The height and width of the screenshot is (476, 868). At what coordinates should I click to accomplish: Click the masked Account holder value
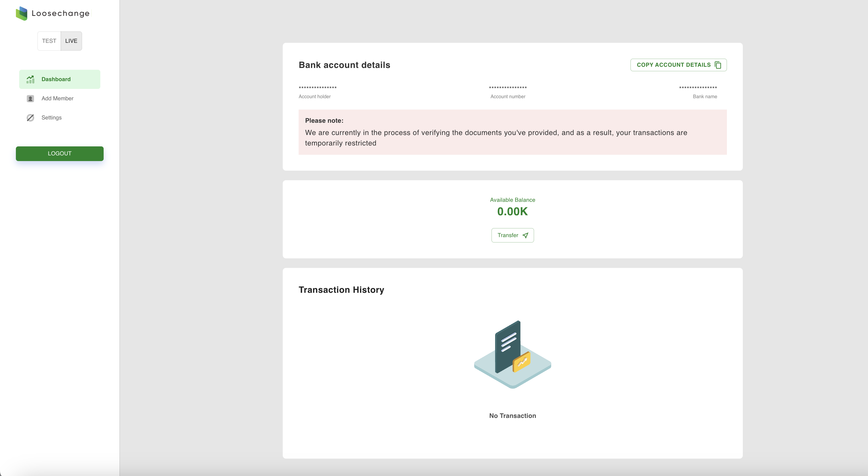pos(317,88)
